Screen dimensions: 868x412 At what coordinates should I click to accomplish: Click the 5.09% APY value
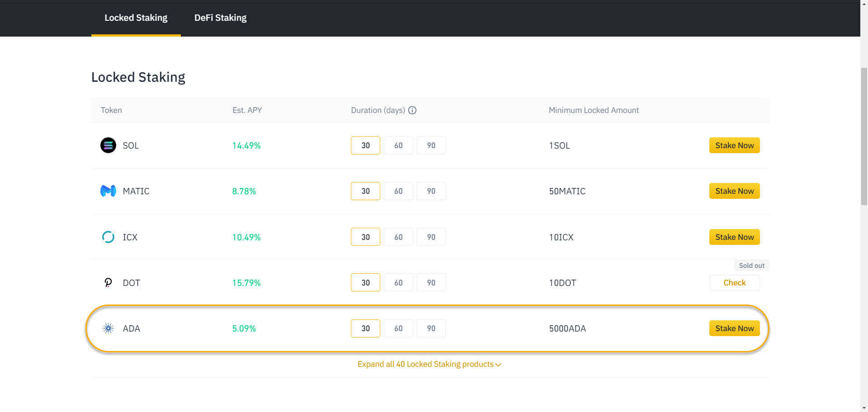pyautogui.click(x=244, y=328)
